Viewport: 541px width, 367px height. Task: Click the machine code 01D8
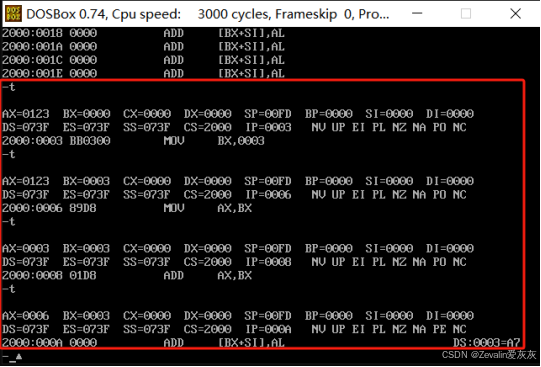83,275
